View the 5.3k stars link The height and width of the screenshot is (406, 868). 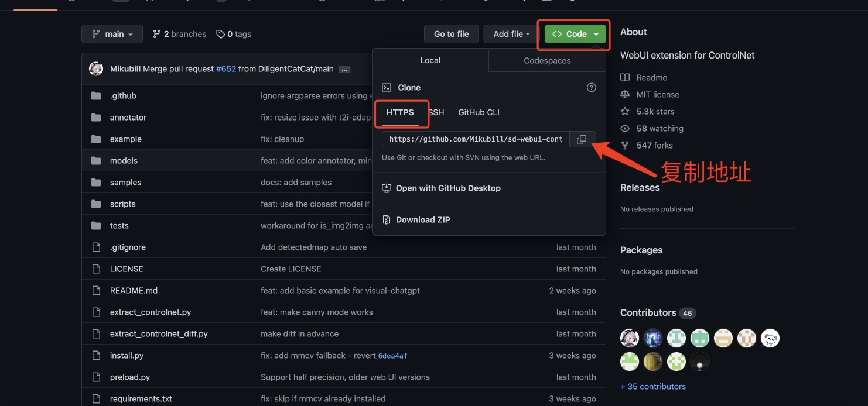655,111
